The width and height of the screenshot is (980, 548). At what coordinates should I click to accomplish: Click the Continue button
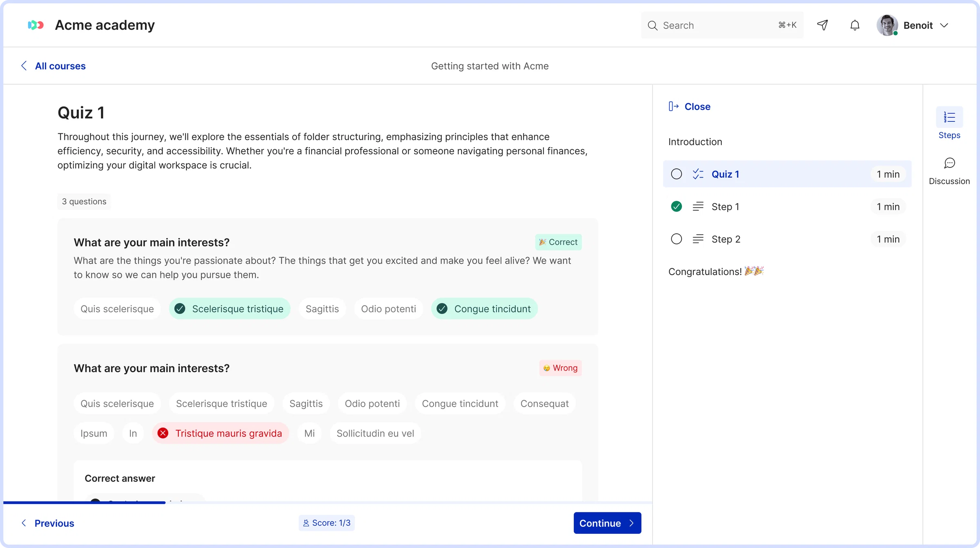point(607,523)
